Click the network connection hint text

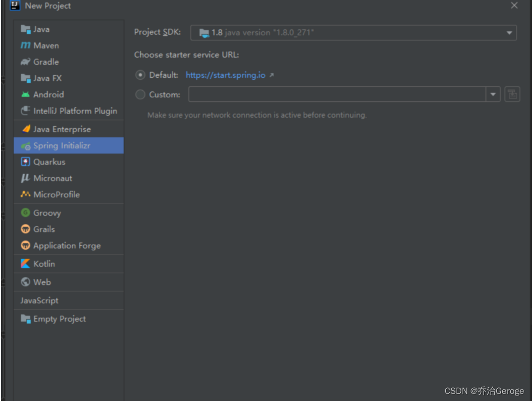(x=257, y=115)
